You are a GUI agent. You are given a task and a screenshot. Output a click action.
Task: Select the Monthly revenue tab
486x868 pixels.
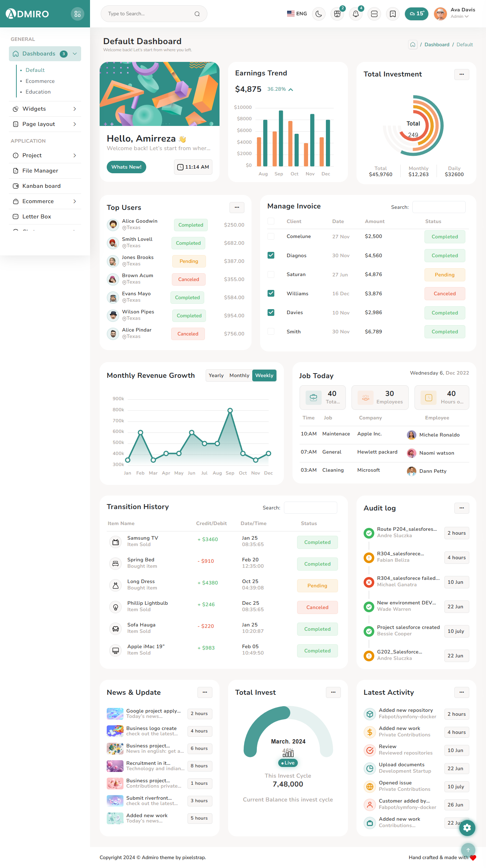tap(239, 375)
